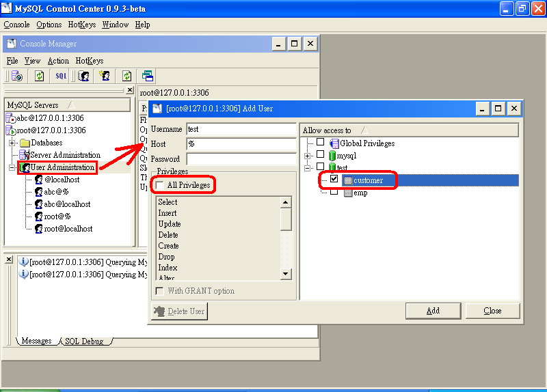Click the new user toolbar icon with star
The height and width of the screenshot is (392, 547).
105,76
